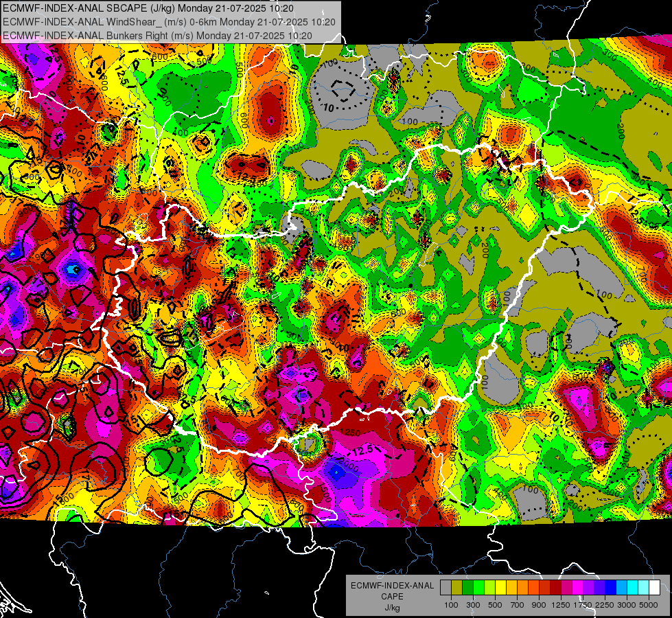Click the 1750 label under the legend
This screenshot has width=672, height=618.
(x=583, y=605)
